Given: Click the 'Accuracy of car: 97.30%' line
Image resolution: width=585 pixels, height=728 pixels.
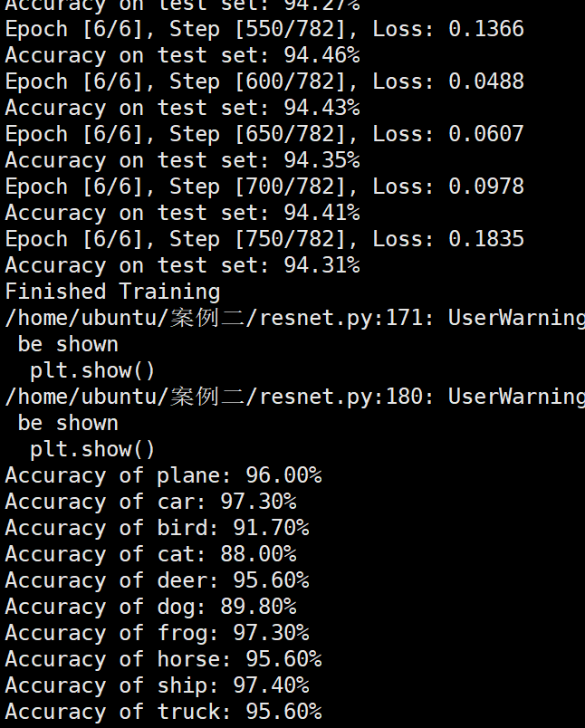Looking at the screenshot, I should tap(151, 502).
